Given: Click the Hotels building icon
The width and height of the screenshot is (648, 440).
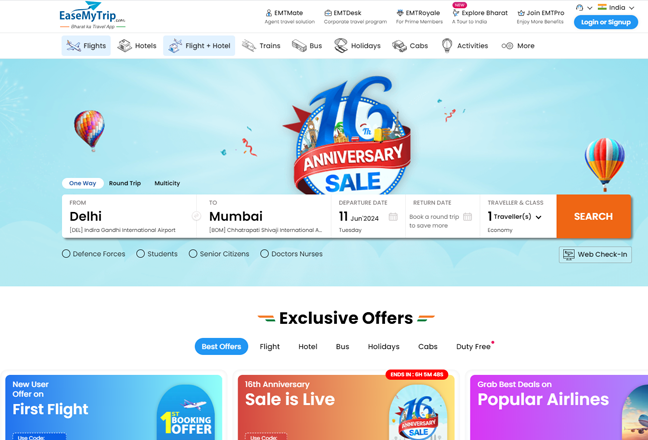Looking at the screenshot, I should pos(124,45).
